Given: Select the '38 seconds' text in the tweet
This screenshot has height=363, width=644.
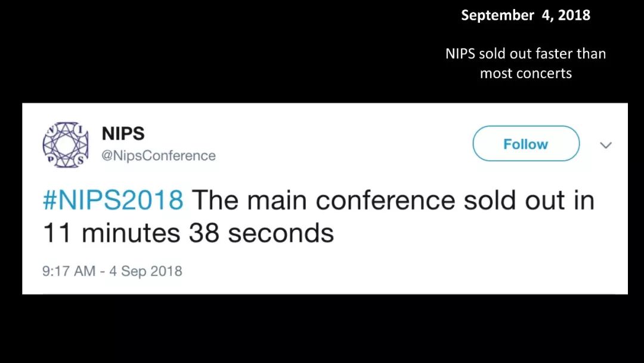Looking at the screenshot, I should (261, 233).
